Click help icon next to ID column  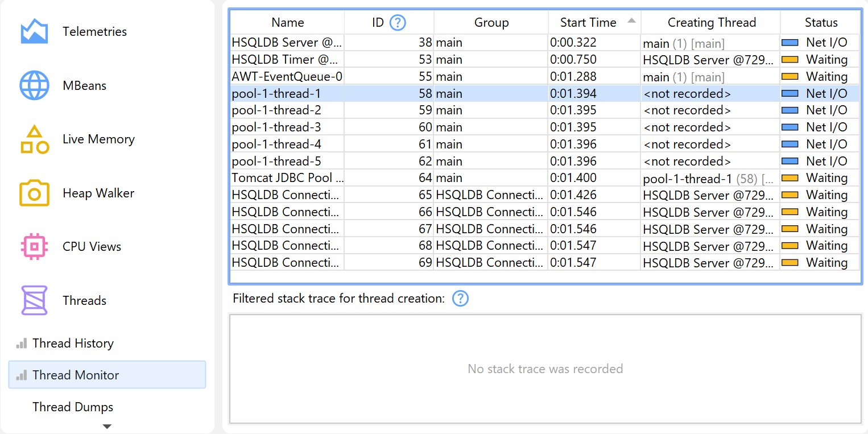click(x=398, y=23)
